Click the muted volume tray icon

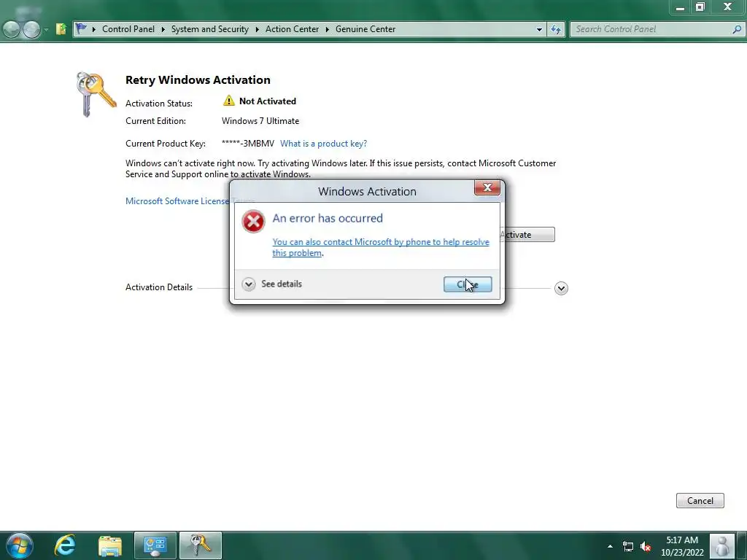(646, 547)
